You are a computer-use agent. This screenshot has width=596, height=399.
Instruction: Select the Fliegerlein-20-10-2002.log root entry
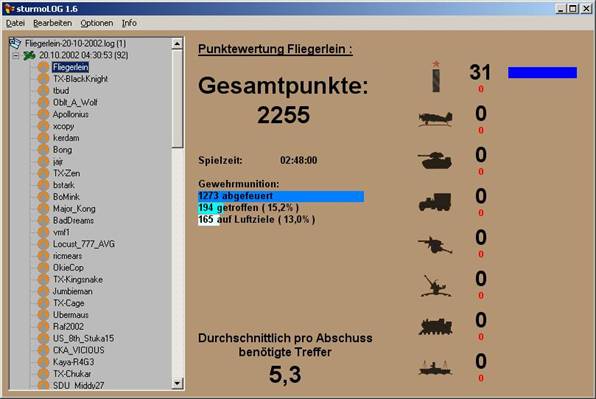(75, 43)
